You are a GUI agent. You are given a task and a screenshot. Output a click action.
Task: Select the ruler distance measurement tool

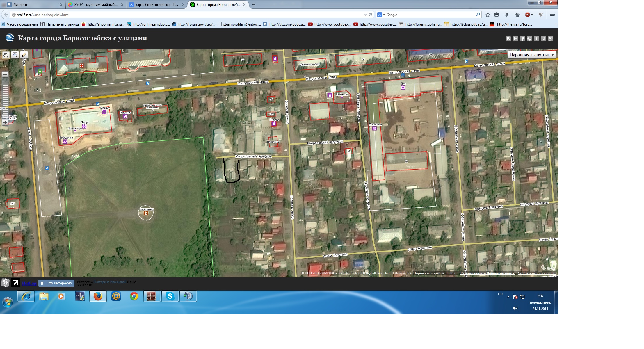pos(24,55)
